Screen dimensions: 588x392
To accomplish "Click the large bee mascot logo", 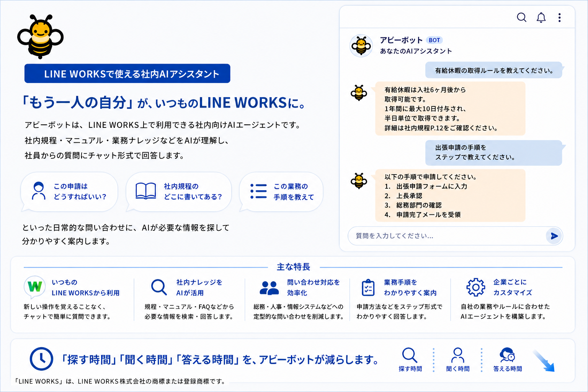I will coord(40,37).
